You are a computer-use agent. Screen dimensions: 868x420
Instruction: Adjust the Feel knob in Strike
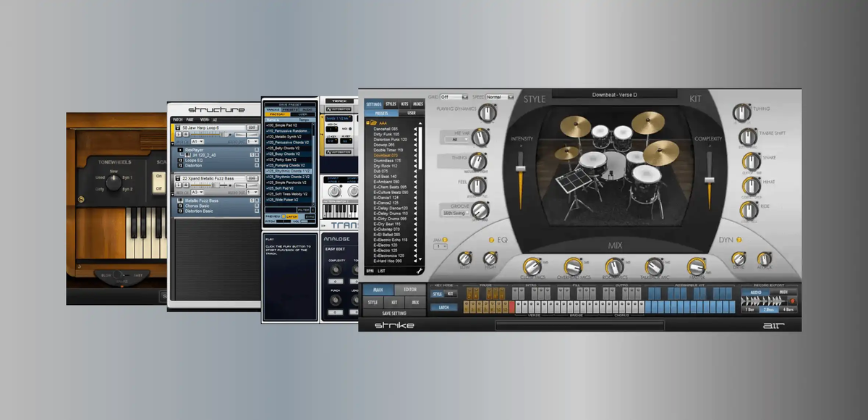[477, 186]
